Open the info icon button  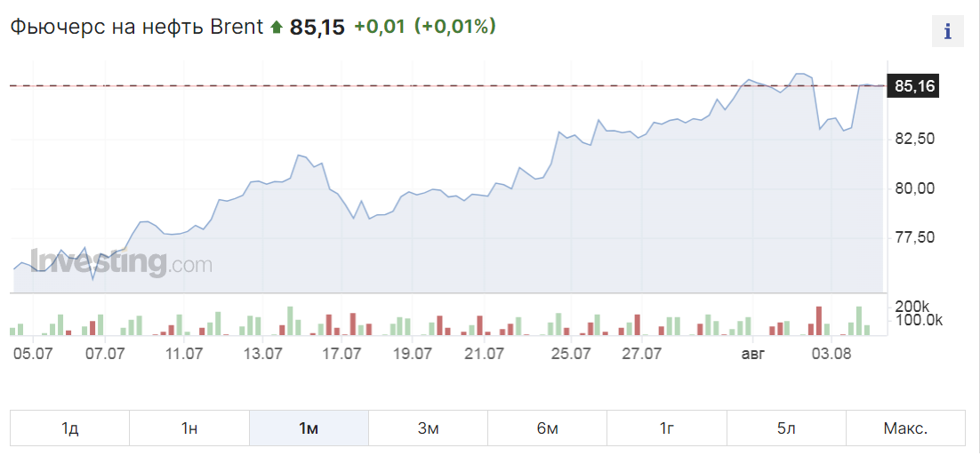coord(947,30)
